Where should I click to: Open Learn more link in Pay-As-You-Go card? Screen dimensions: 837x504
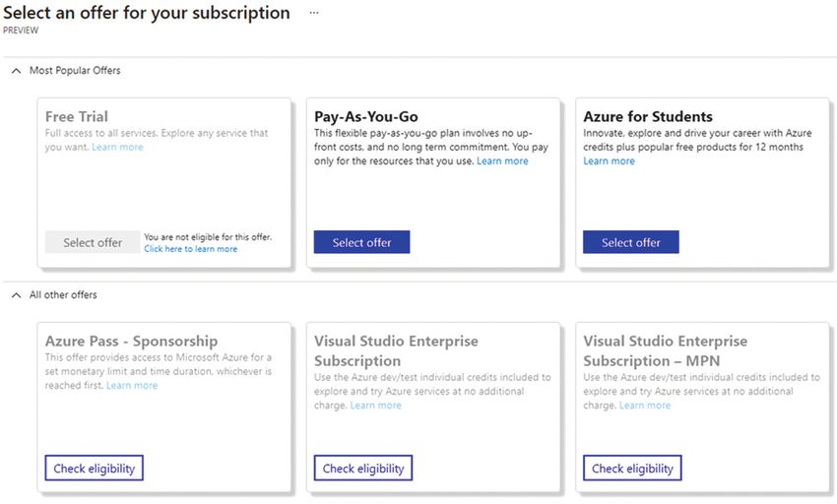click(502, 160)
